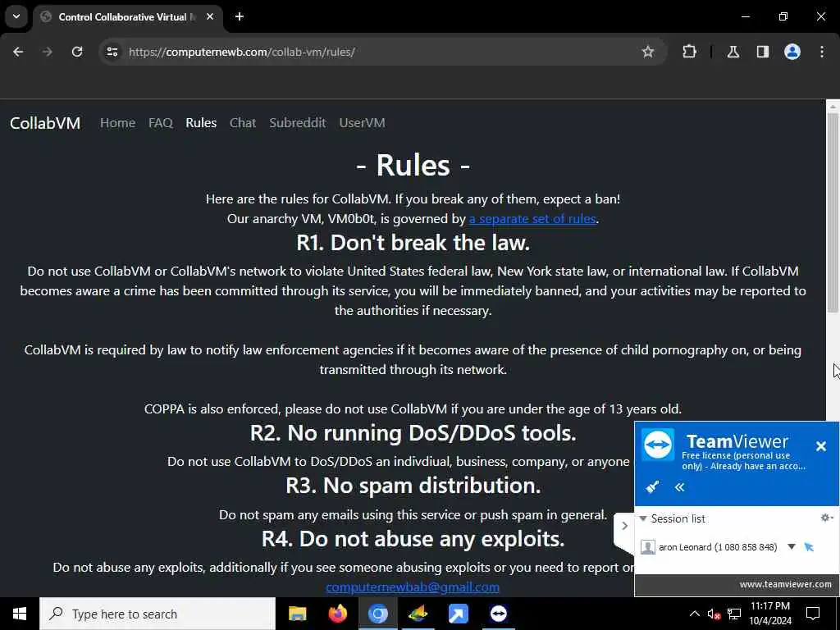Click aron Leonard user avatar icon
Screen dimensions: 840x630
(648, 547)
